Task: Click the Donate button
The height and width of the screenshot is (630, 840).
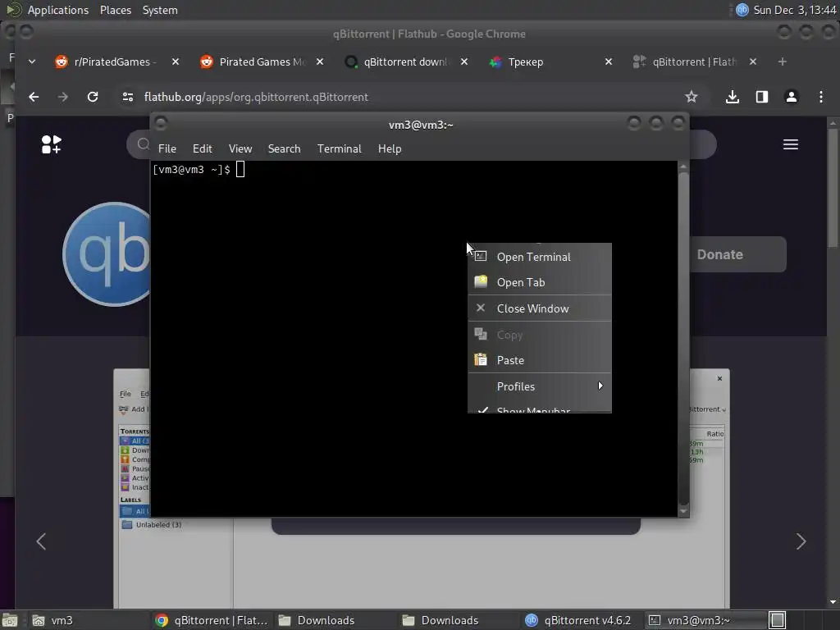Action: pos(737,254)
